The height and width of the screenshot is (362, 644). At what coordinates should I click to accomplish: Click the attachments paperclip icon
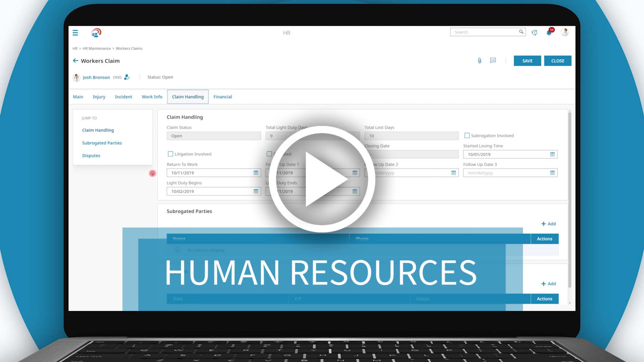coord(479,61)
